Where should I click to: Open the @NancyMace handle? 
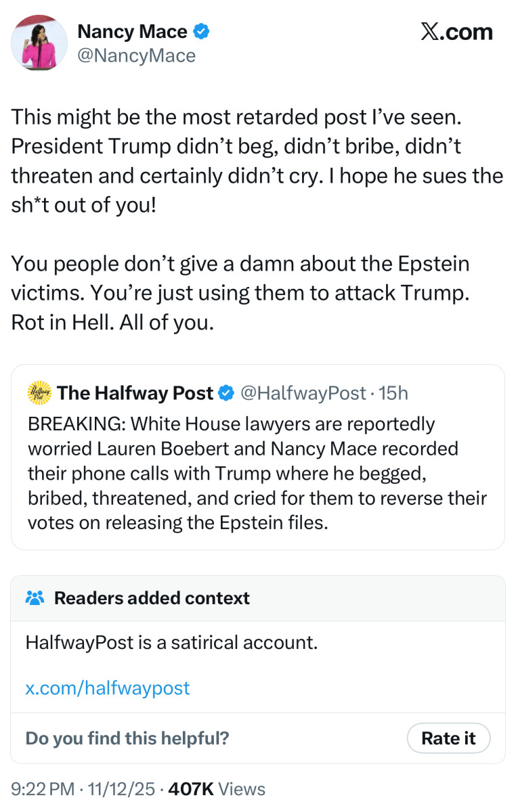point(137,55)
